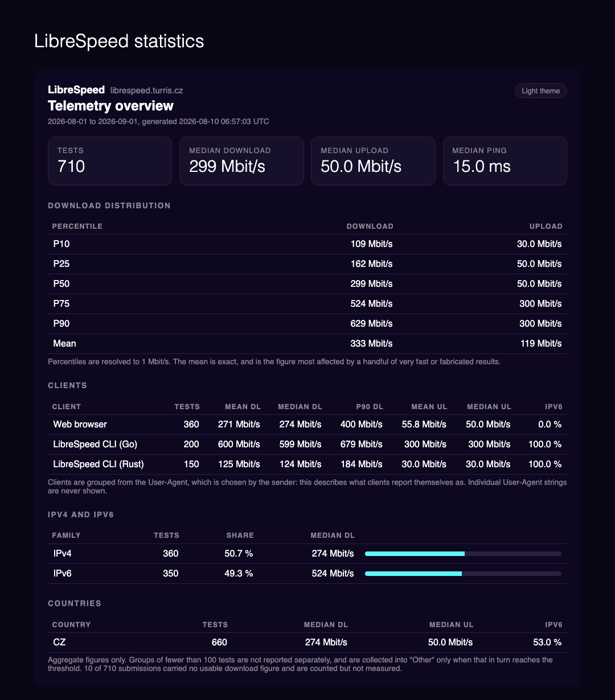This screenshot has height=700, width=615.
Task: Select the 119 Mbit/s mean upload value
Action: [x=540, y=344]
